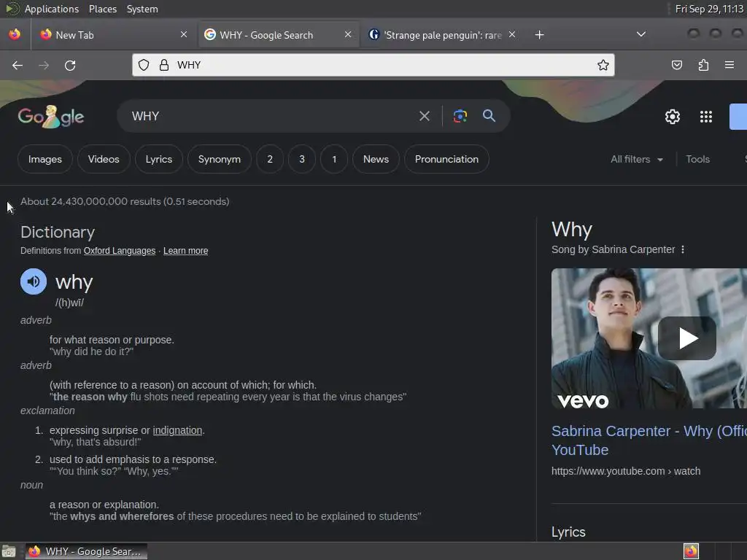Open the Places menu
The image size is (747, 560).
(x=102, y=9)
